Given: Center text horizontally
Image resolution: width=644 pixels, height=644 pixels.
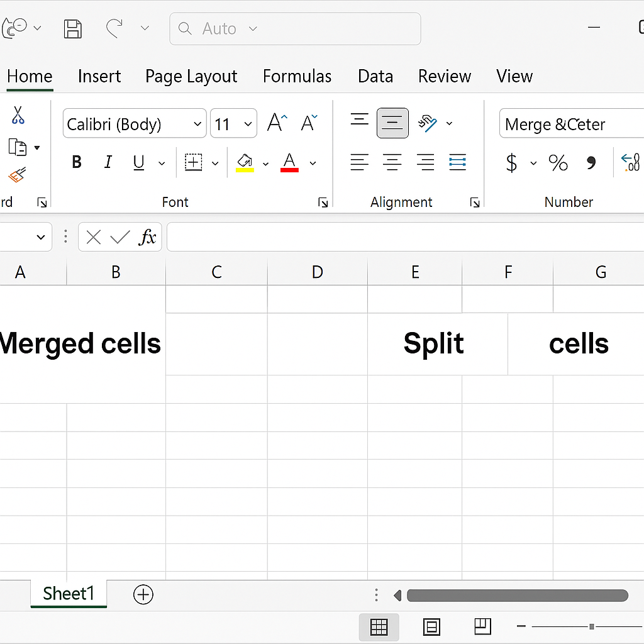Looking at the screenshot, I should 392,162.
